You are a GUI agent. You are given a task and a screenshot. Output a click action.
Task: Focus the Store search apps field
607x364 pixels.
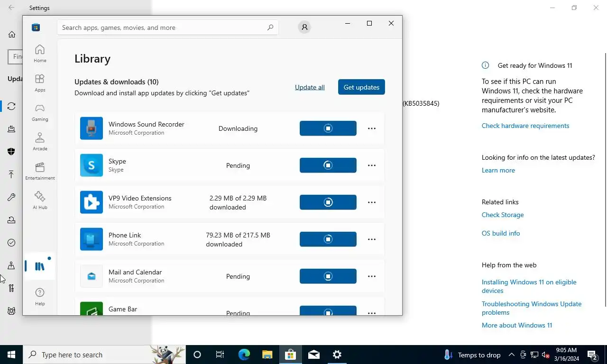click(168, 27)
